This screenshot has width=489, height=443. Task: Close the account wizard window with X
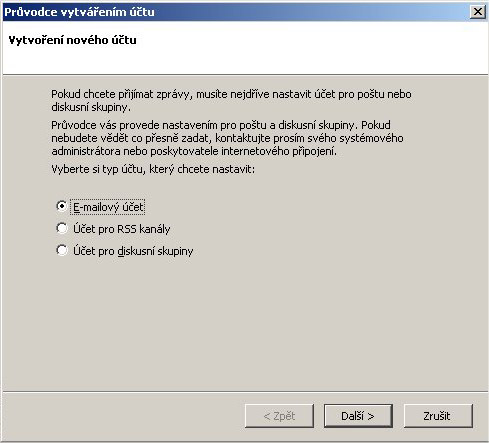coord(477,12)
